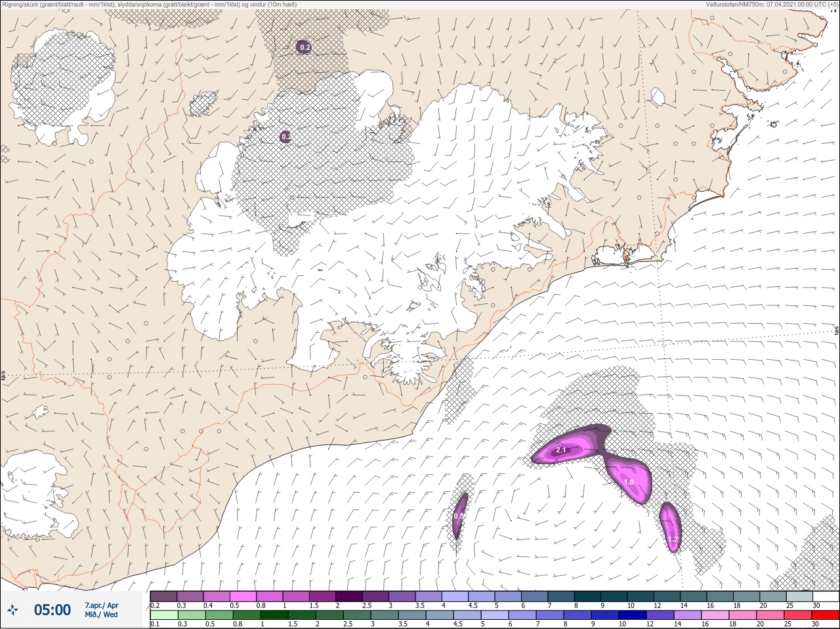Viewport: 840px width, 629px height.
Task: Click the 05:00 forecast time label
Action: pyautogui.click(x=52, y=610)
